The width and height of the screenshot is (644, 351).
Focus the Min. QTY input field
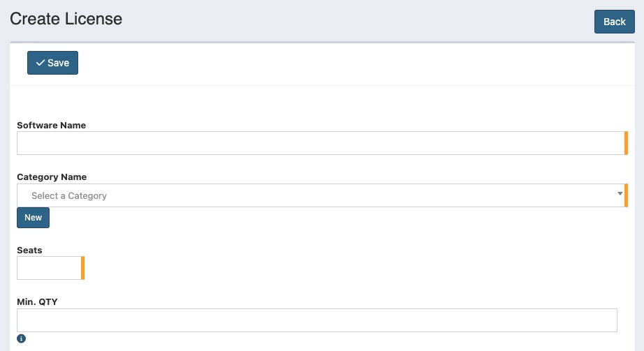click(316, 320)
